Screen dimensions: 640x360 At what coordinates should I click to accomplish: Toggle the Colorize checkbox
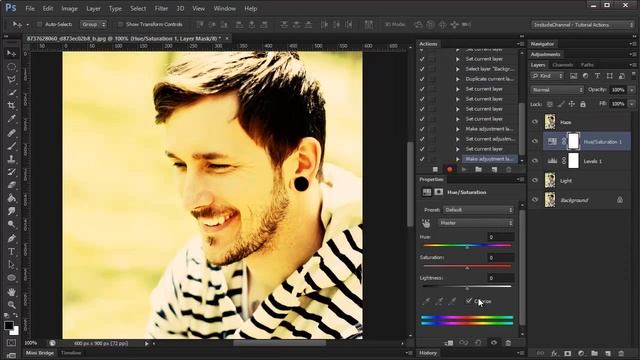(469, 301)
